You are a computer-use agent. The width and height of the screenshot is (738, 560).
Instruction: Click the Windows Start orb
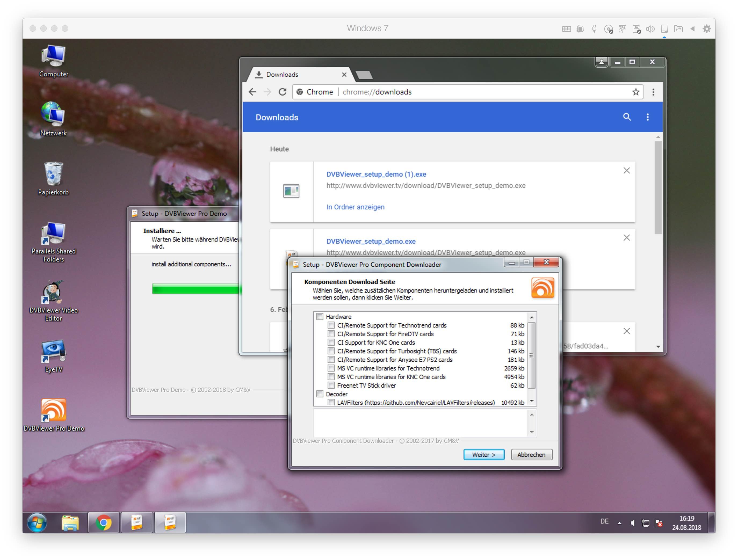click(x=37, y=522)
